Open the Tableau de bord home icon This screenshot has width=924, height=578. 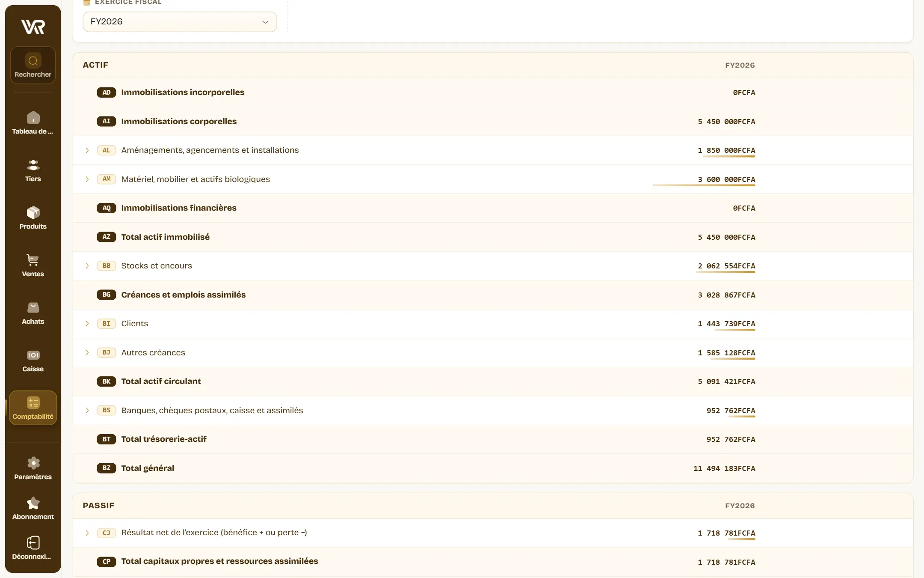[33, 118]
